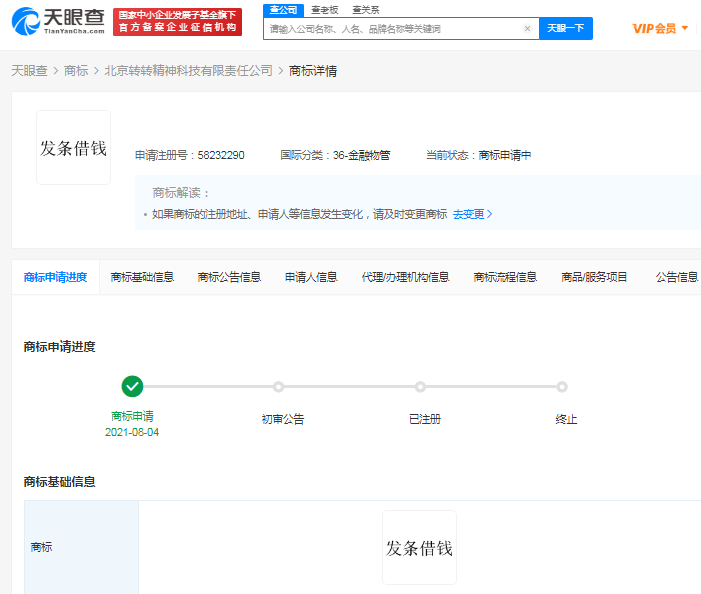Click the red official credit agency badge
The width and height of the screenshot is (701, 594).
(177, 22)
